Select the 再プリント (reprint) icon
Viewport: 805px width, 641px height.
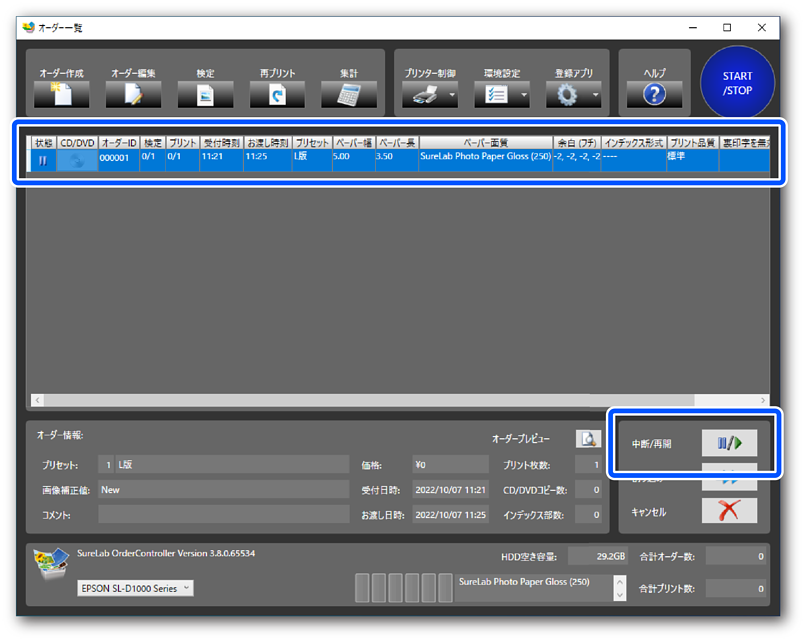(x=277, y=95)
